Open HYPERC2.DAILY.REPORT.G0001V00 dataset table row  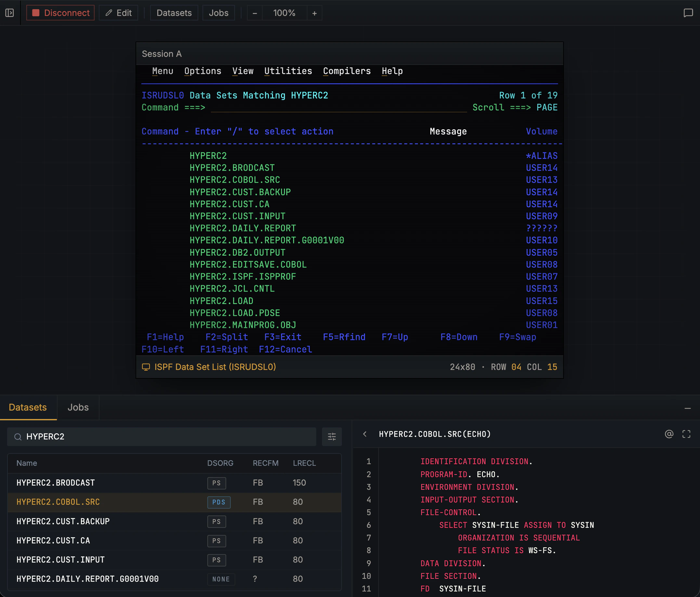point(174,579)
